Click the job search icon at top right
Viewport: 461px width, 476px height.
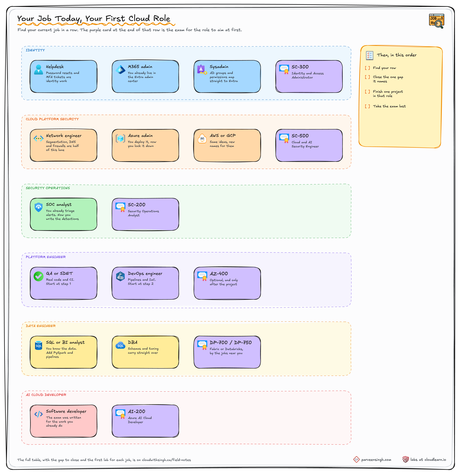[x=436, y=21]
